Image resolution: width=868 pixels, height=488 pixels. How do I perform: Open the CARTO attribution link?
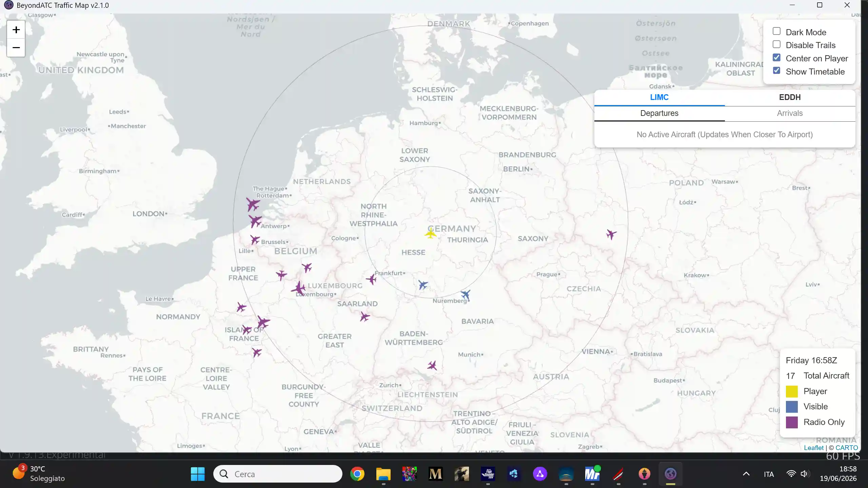[x=847, y=448]
